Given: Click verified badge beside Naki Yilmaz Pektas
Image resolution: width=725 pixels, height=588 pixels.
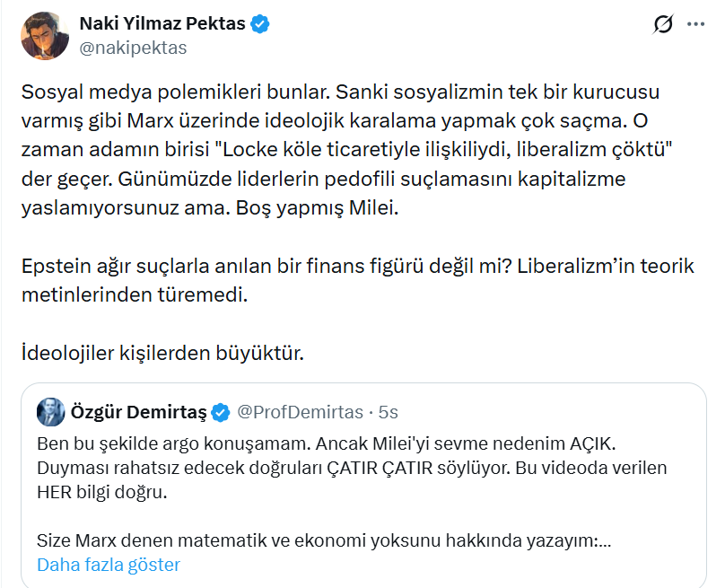Looking at the screenshot, I should tap(260, 24).
